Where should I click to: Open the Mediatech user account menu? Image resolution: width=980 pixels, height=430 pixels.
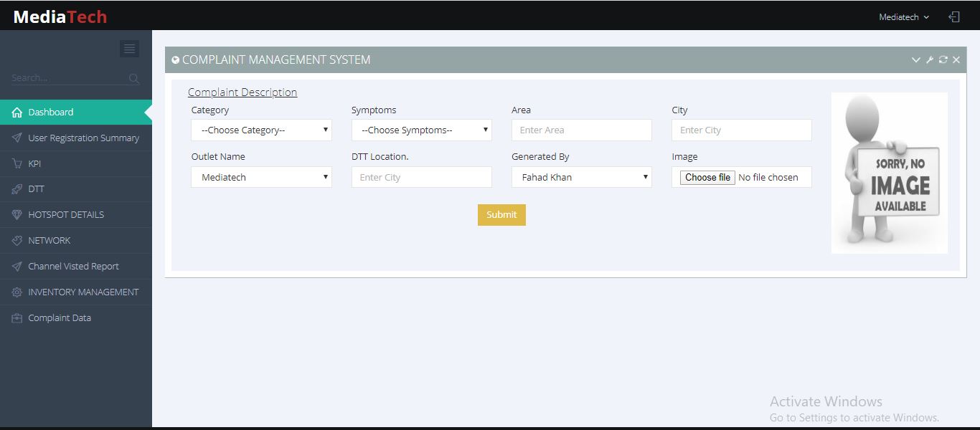[903, 16]
